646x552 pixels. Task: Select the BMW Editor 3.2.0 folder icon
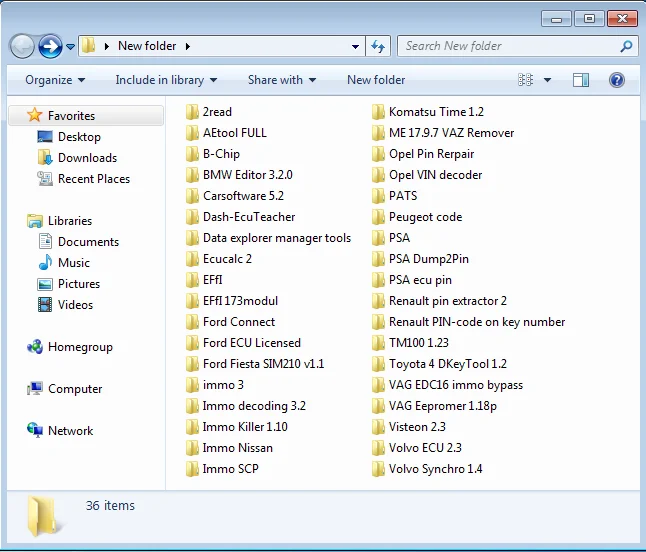(192, 175)
